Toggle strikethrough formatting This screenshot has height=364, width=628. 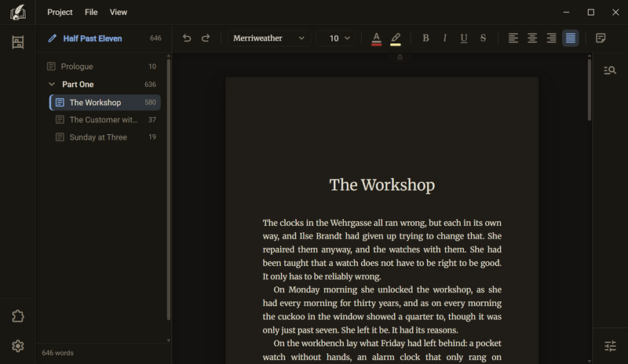[x=483, y=38]
